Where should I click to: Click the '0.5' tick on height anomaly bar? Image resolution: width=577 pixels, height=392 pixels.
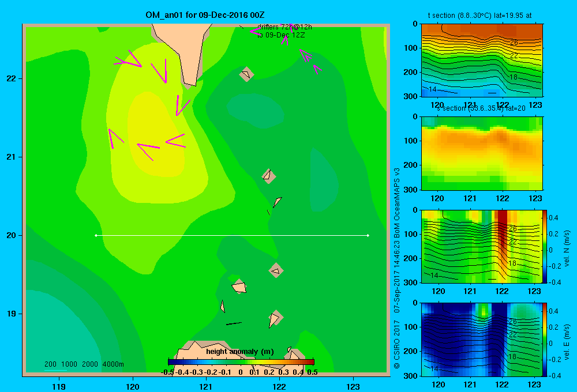pyautogui.click(x=312, y=372)
